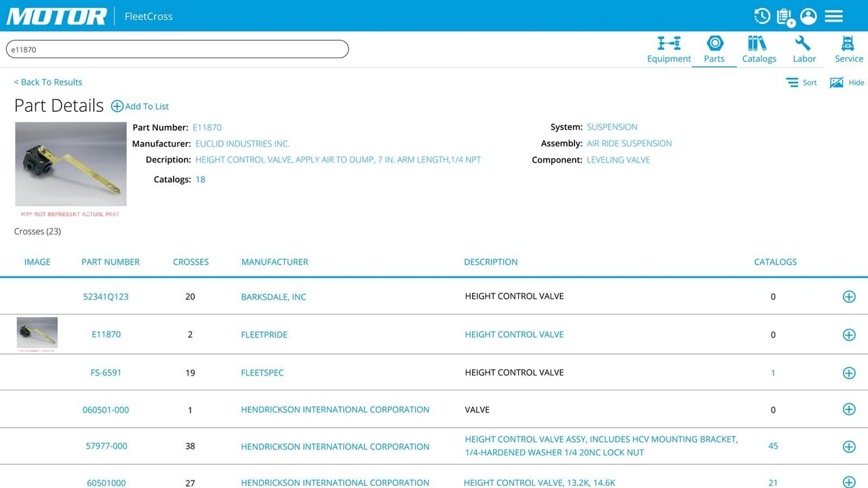Open part number 060501-000
The image size is (868, 488).
point(106,410)
